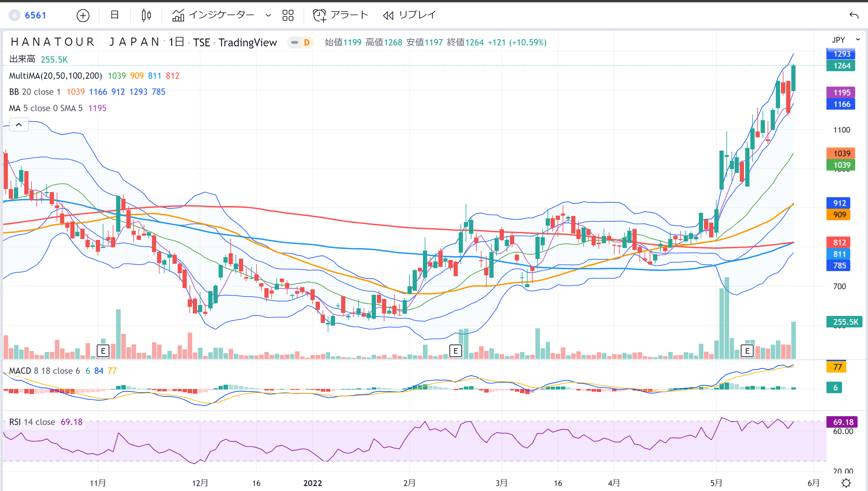868x491 pixels.
Task: Open the indicator templates grid icon
Action: (x=288, y=15)
